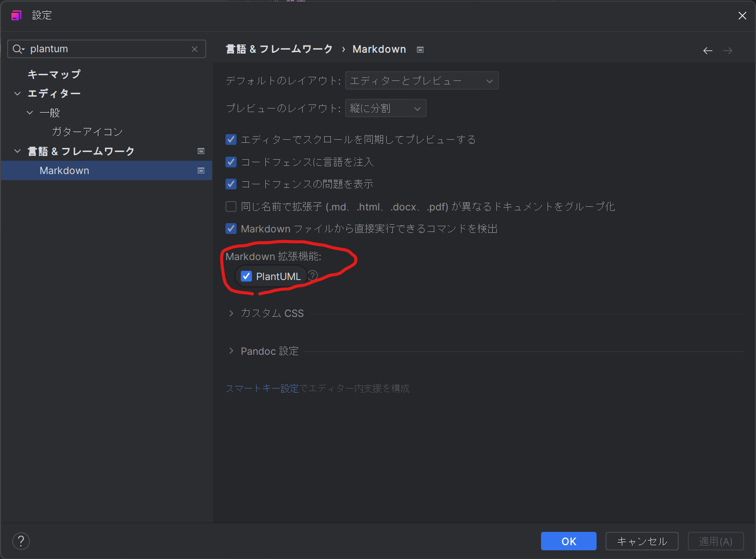This screenshot has width=756, height=559.
Task: Click the 設定 window title text
Action: point(42,15)
